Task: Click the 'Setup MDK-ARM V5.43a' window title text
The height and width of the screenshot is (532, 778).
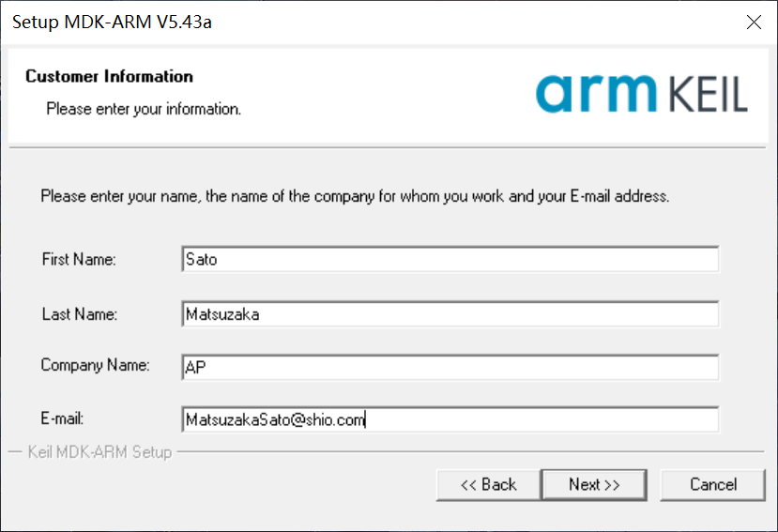Action: point(112,22)
